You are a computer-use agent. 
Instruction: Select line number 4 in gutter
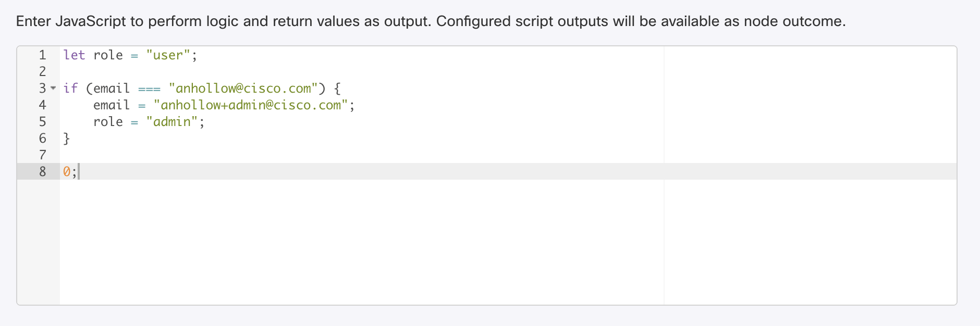click(x=43, y=105)
